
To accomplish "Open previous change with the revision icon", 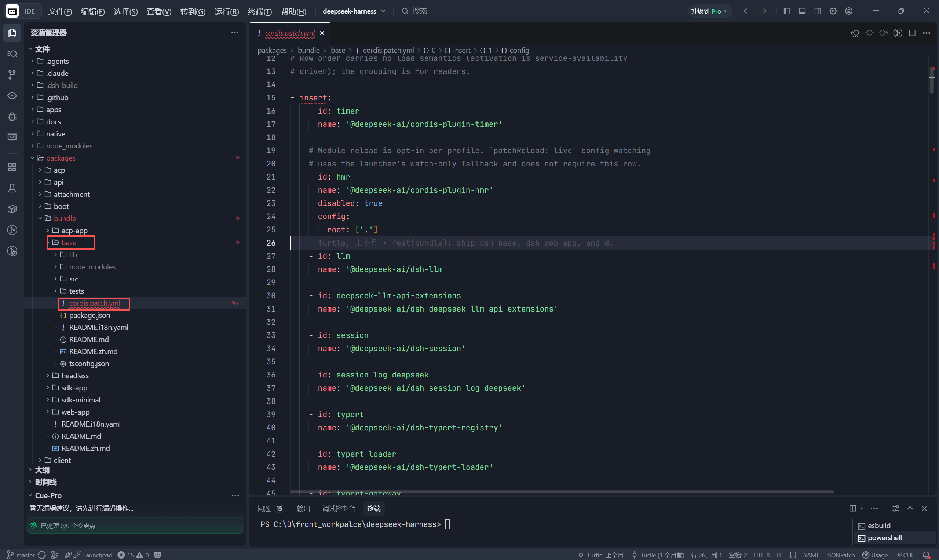I will coord(855,33).
